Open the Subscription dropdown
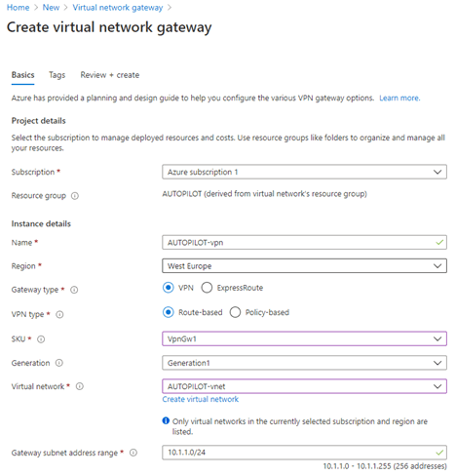Screen dimensions: 456x476 304,172
